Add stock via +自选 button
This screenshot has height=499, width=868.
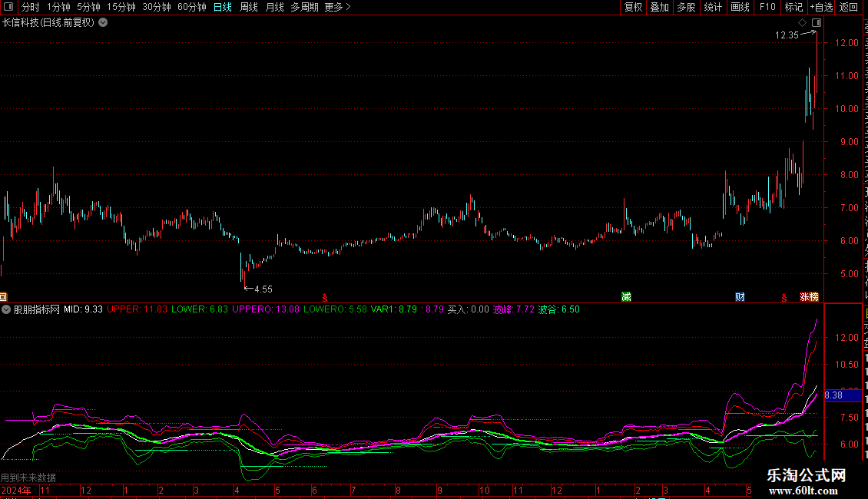click(x=821, y=7)
